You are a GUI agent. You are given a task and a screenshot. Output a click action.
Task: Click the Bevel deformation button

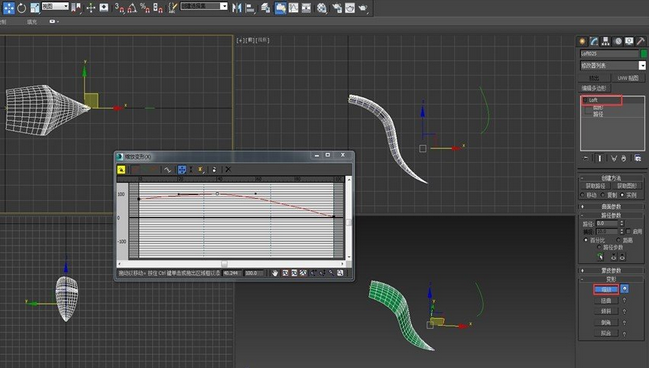click(x=606, y=322)
